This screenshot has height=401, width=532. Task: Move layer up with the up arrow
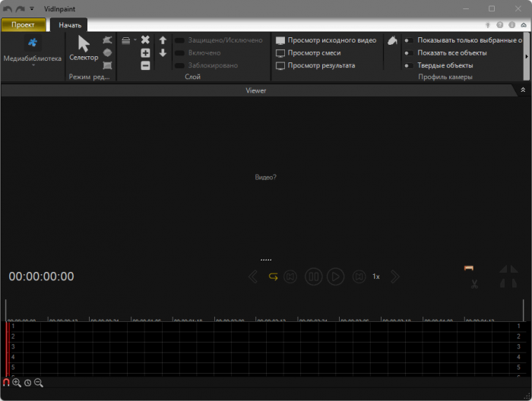[163, 40]
